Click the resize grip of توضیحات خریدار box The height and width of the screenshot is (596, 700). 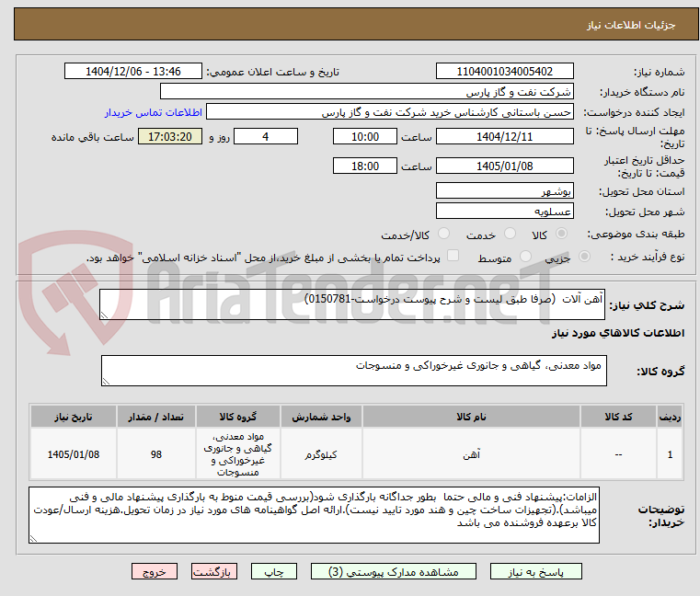pos(33,538)
